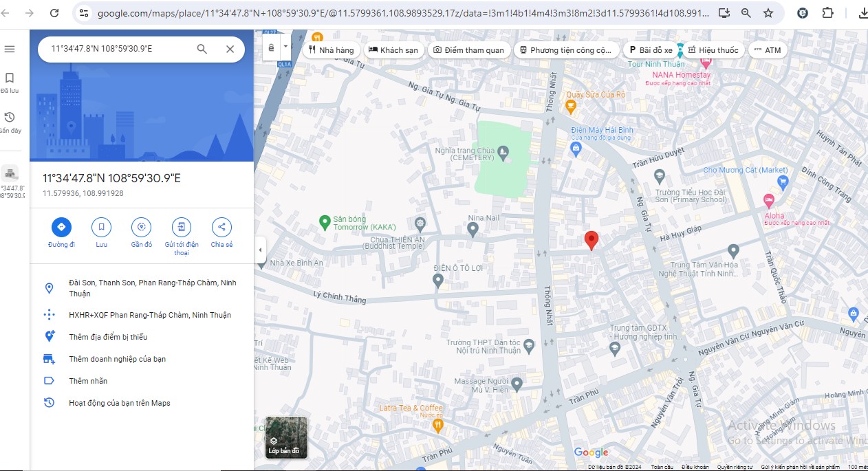Click the Lưu save bookmark icon

101,227
